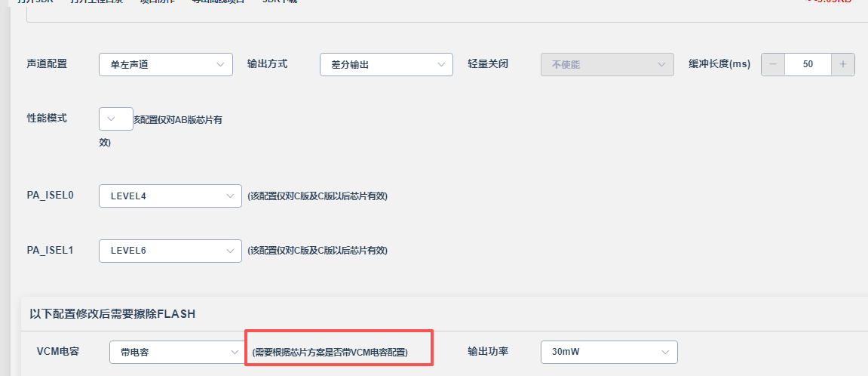Screen dimensions: 868x376
Task: Open the 输出功率 dropdown showing 30mW
Action: (609, 352)
